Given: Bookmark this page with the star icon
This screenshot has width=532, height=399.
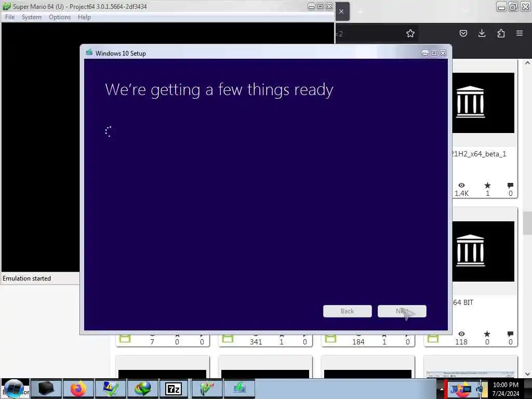Looking at the screenshot, I should click(410, 33).
